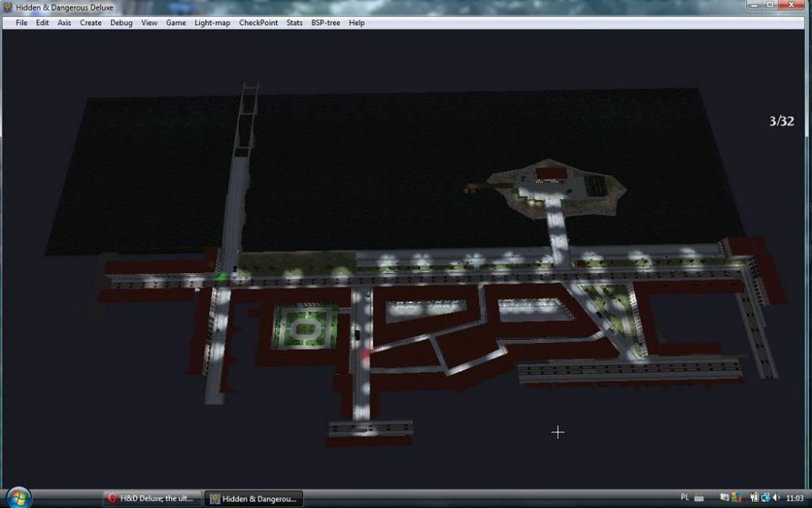Click the PL language indicator in the tray
This screenshot has width=812, height=508.
[x=685, y=497]
